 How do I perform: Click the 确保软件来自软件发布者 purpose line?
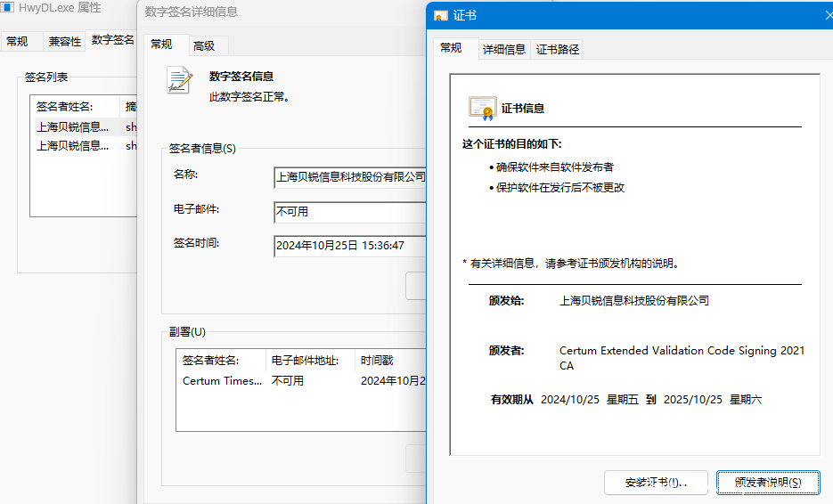tap(555, 167)
